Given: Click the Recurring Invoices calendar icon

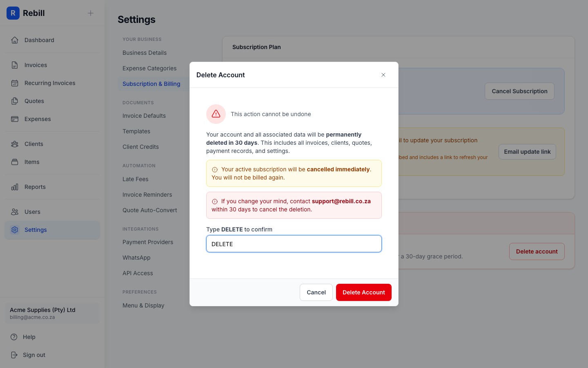Looking at the screenshot, I should (x=15, y=83).
